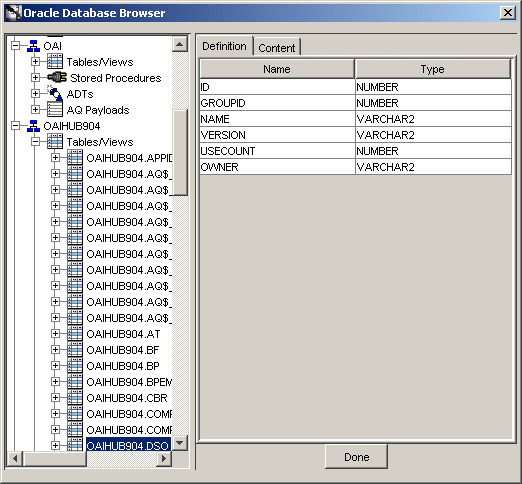Viewport: 522px width, 484px height.
Task: Expand the AQ Payloads node
Action: pos(35,109)
